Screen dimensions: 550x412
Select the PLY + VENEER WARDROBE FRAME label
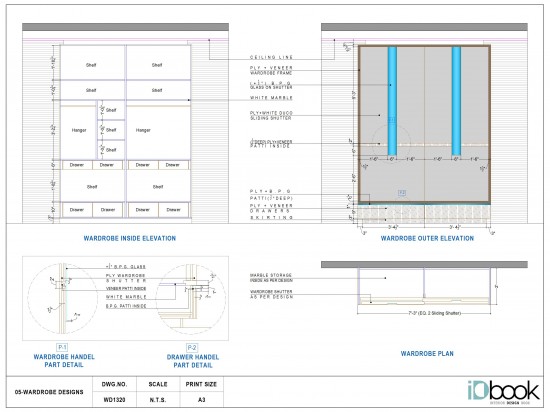coord(271,70)
